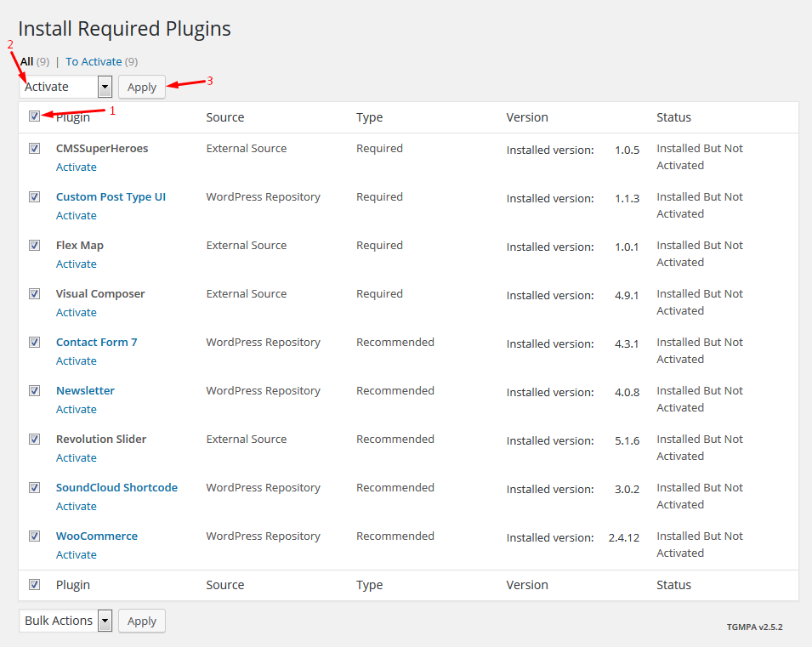Uncheck the Revolution Slider checkbox

coord(34,439)
